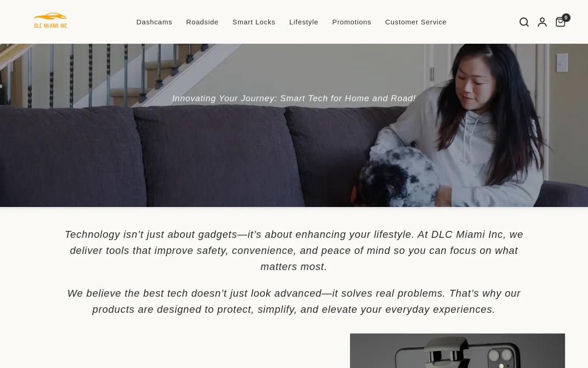
Task: Open the user account icon
Action: [x=542, y=22]
